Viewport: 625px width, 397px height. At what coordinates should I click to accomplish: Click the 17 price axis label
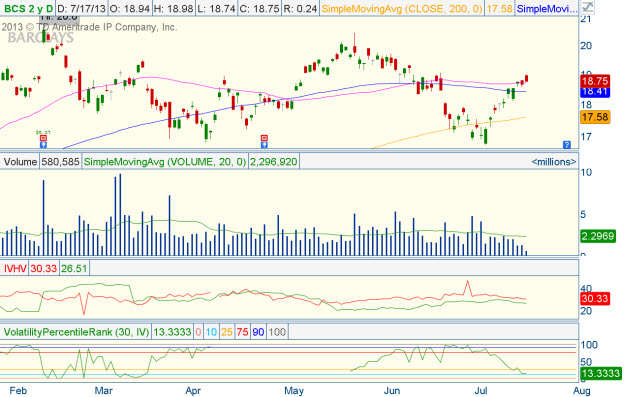[x=586, y=137]
